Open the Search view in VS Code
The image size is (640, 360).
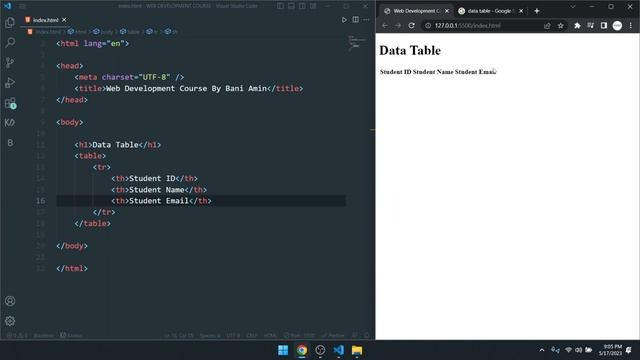click(x=10, y=42)
